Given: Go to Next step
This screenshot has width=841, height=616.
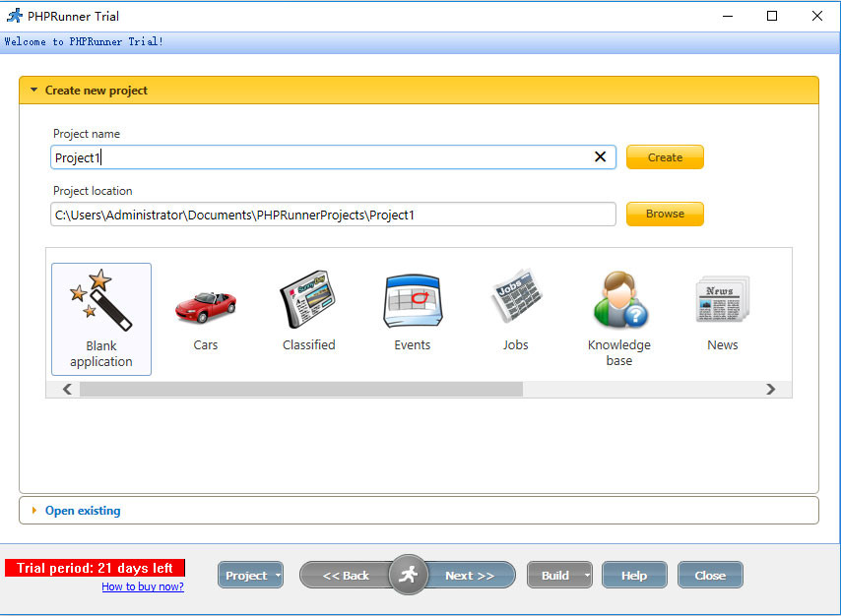Looking at the screenshot, I should (470, 576).
